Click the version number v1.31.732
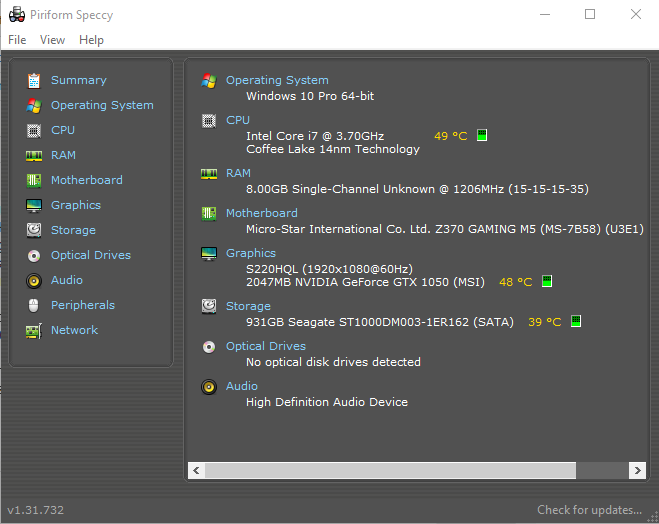This screenshot has height=524, width=659. [36, 510]
